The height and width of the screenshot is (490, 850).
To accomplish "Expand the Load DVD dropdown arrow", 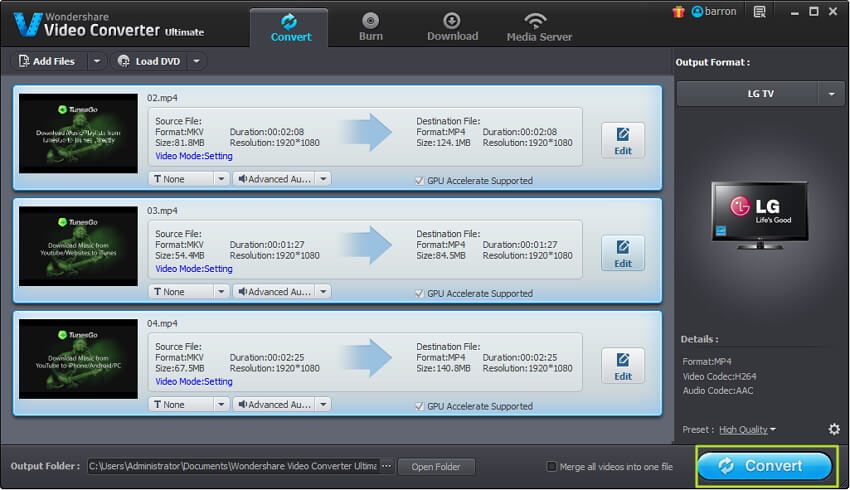I will (x=197, y=61).
